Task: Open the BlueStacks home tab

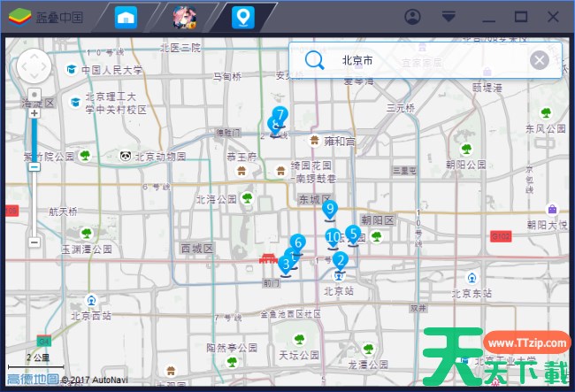Action: click(126, 17)
